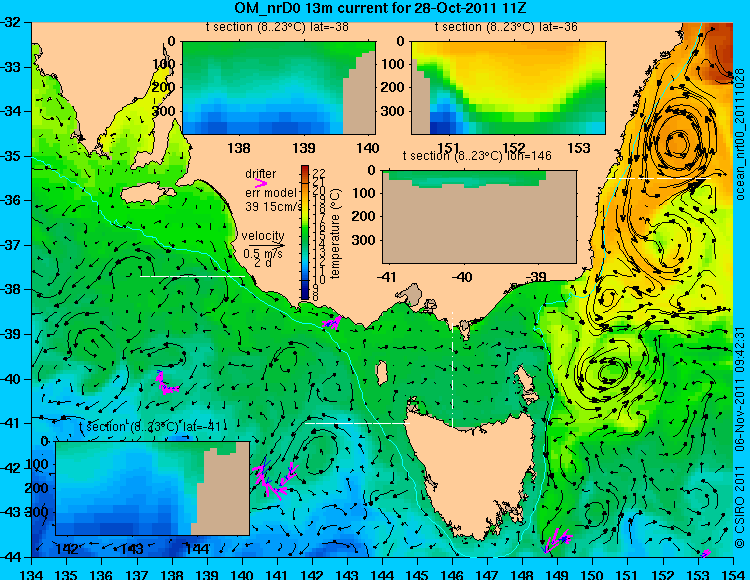750x580 pixels.
Task: Click the white dashed section line at latitude -38
Action: click(x=192, y=276)
